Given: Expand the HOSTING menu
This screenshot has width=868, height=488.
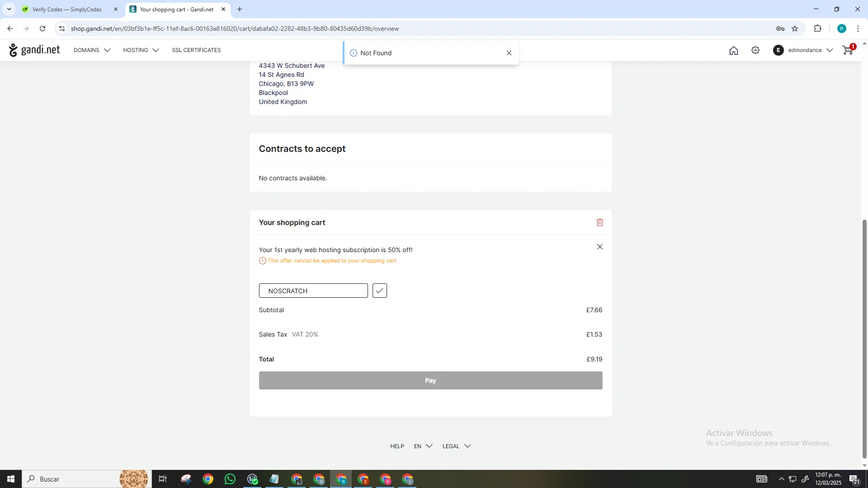Looking at the screenshot, I should pos(141,50).
